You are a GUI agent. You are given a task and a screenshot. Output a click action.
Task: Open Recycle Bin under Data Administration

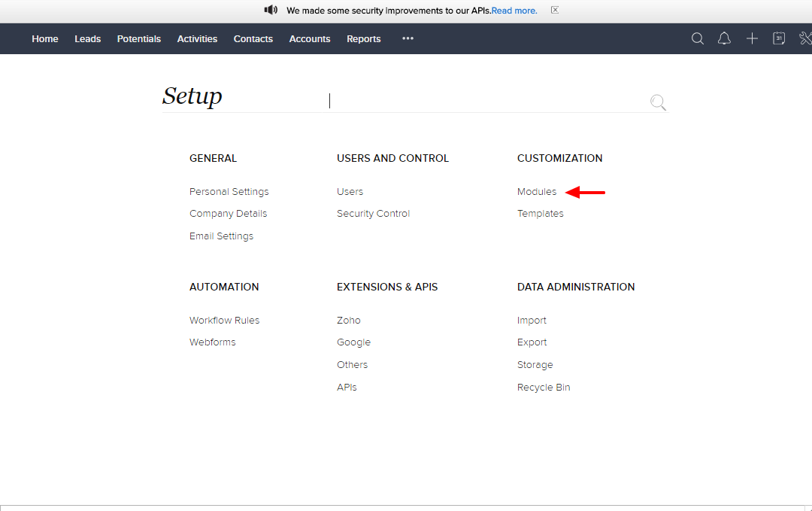[x=544, y=388]
